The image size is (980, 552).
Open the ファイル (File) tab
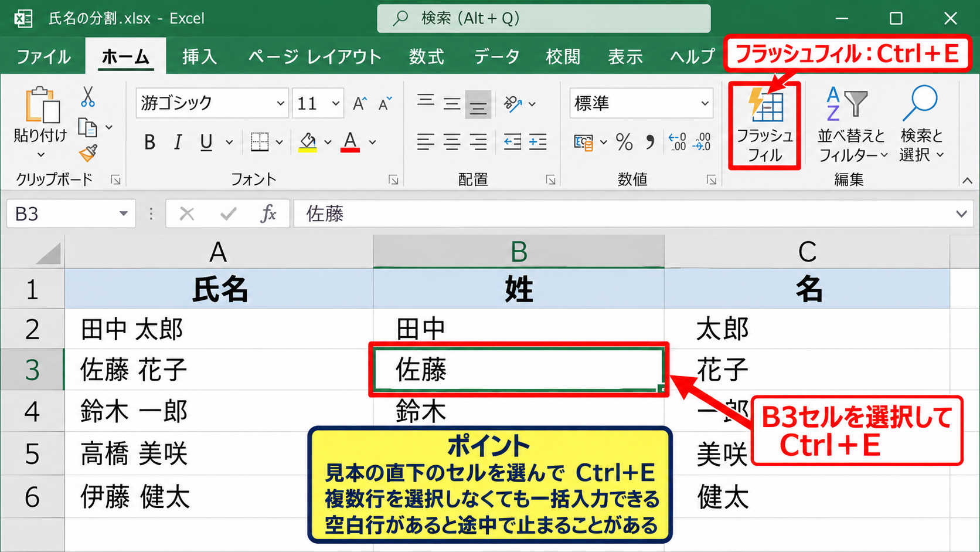[43, 57]
